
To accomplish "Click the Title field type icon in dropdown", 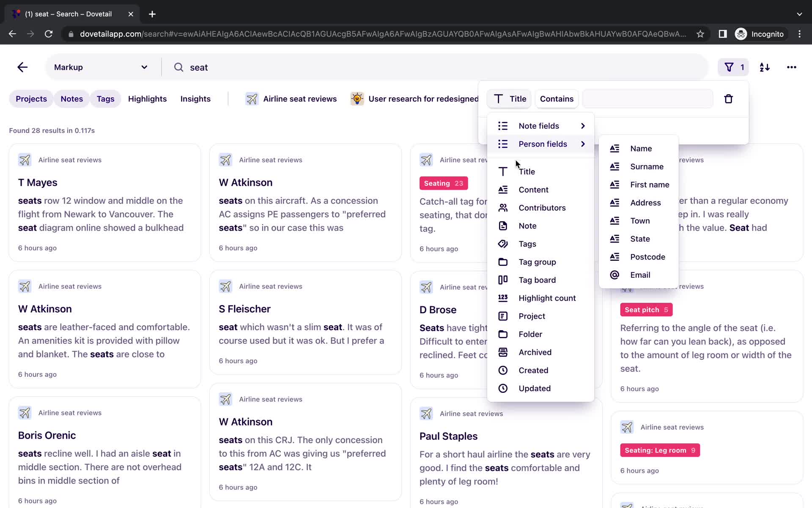I will (503, 171).
